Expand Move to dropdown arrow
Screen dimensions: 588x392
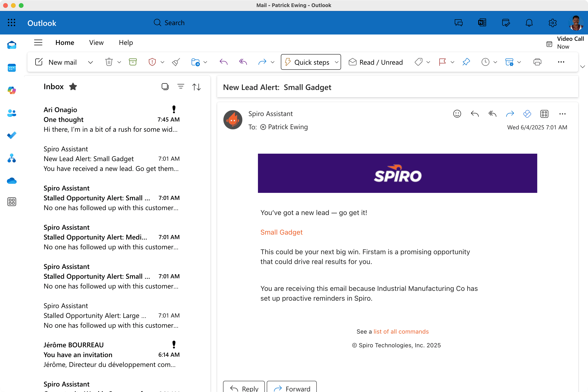click(x=205, y=62)
